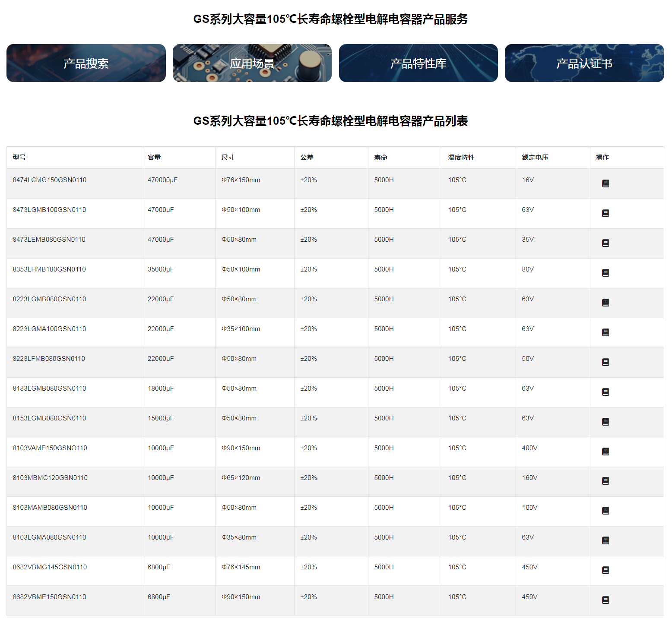Click document icon for 8473LGMB100GSN0110 row

(605, 214)
